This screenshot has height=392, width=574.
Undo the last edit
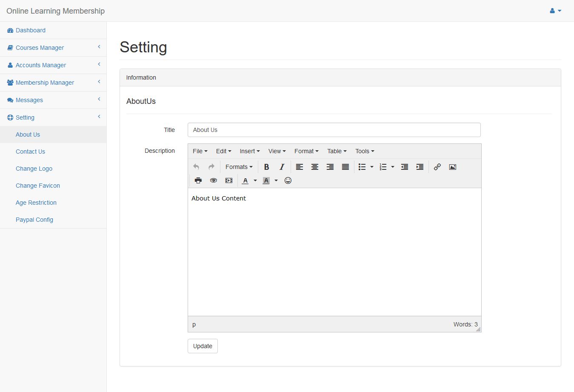196,167
